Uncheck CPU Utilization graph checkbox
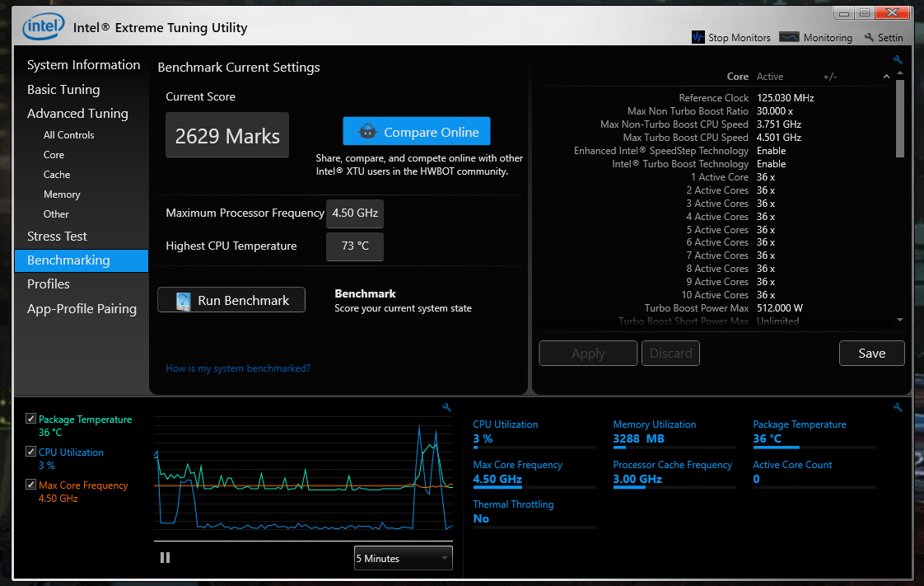 click(x=30, y=452)
